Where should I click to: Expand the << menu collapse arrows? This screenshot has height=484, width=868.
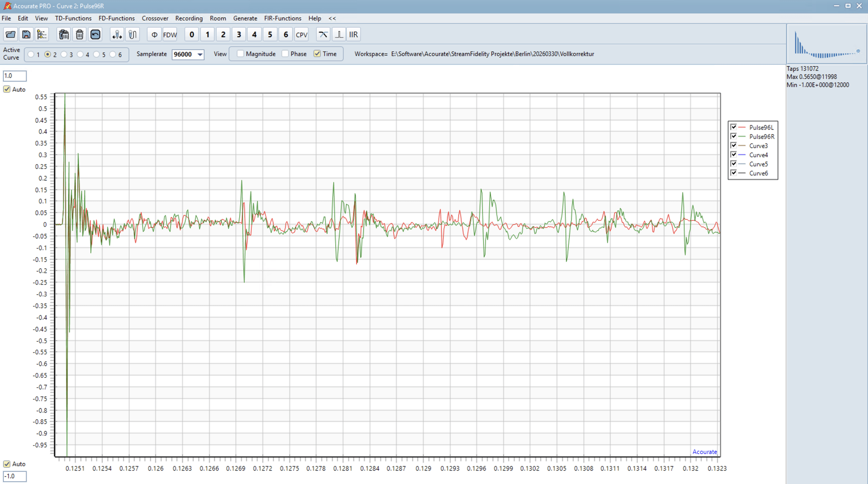[332, 18]
